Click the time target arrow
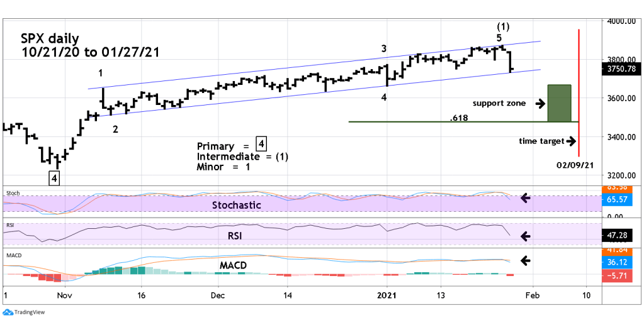The width and height of the screenshot is (644, 320). pyautogui.click(x=572, y=141)
